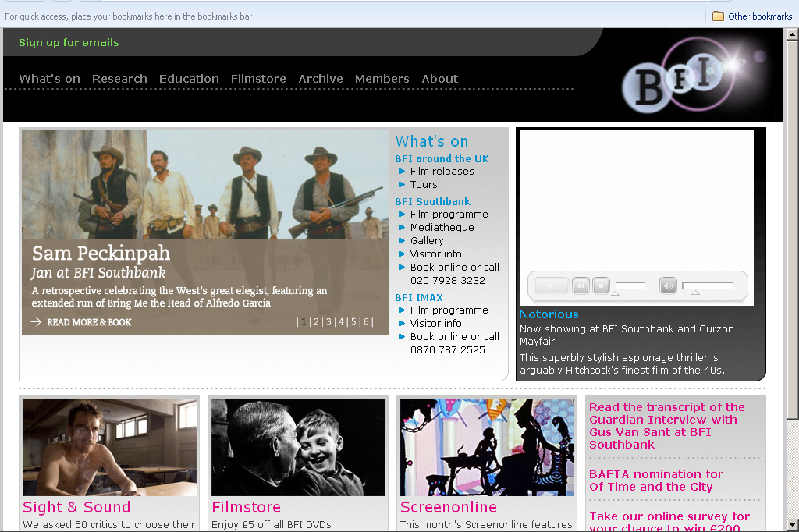Open the Screenonline heading link

449,508
